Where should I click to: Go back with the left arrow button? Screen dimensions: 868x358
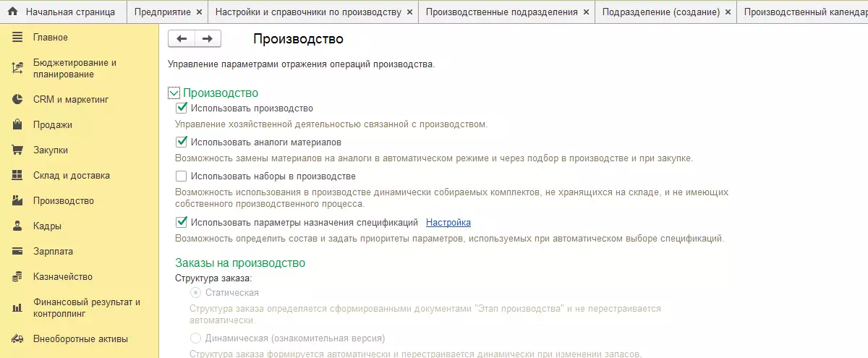[181, 39]
